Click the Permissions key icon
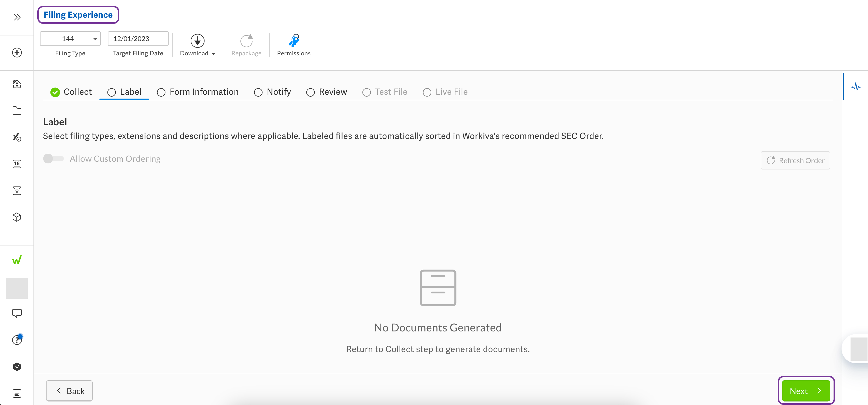Image resolution: width=868 pixels, height=405 pixels. [294, 44]
